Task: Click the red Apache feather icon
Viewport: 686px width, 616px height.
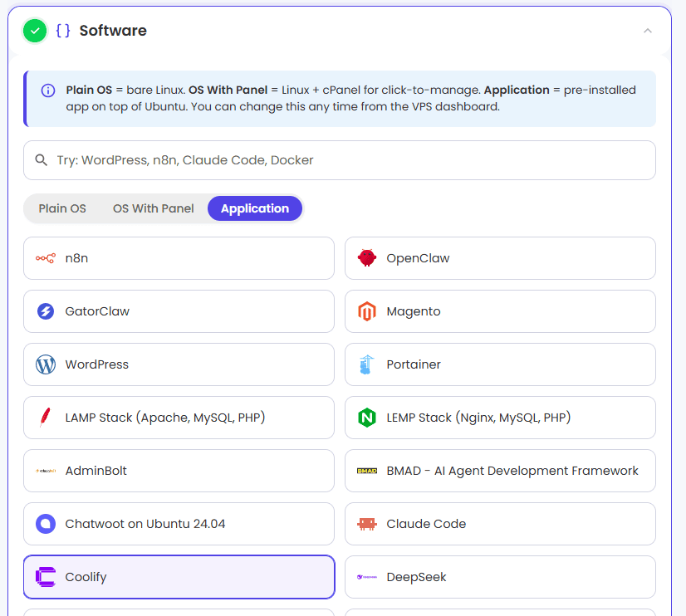Action: [x=45, y=418]
